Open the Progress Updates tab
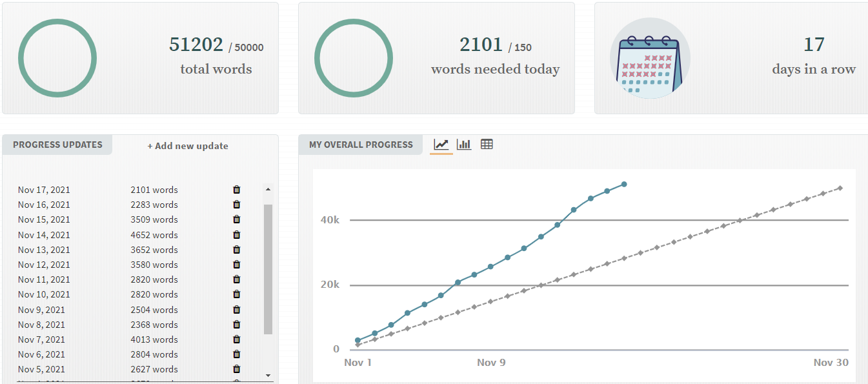The image size is (868, 384). (57, 145)
